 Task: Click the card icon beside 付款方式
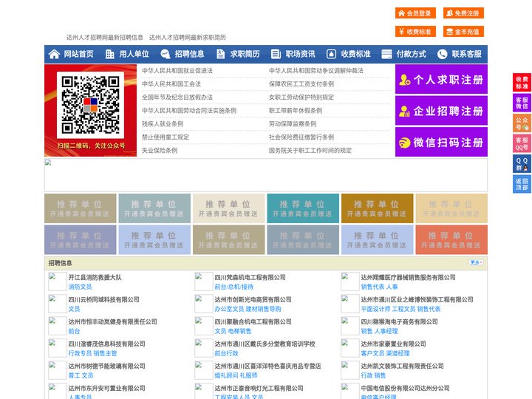click(386, 54)
